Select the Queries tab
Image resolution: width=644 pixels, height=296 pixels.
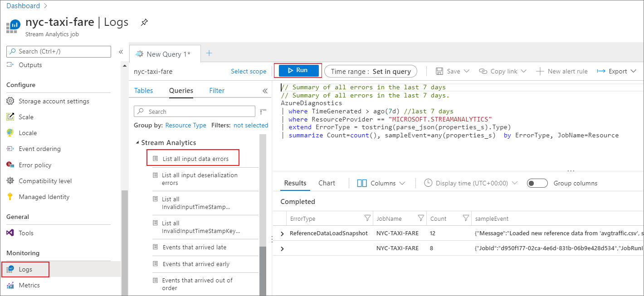(x=181, y=90)
